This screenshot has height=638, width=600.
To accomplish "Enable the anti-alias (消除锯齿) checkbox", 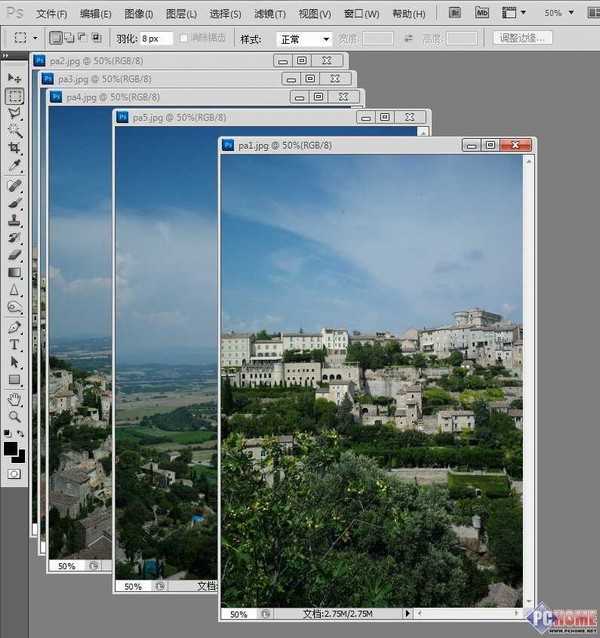I will click(185, 38).
